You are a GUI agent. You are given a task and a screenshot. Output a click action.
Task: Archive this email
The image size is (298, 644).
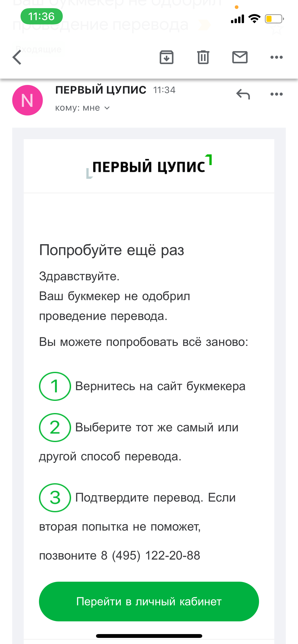[167, 57]
